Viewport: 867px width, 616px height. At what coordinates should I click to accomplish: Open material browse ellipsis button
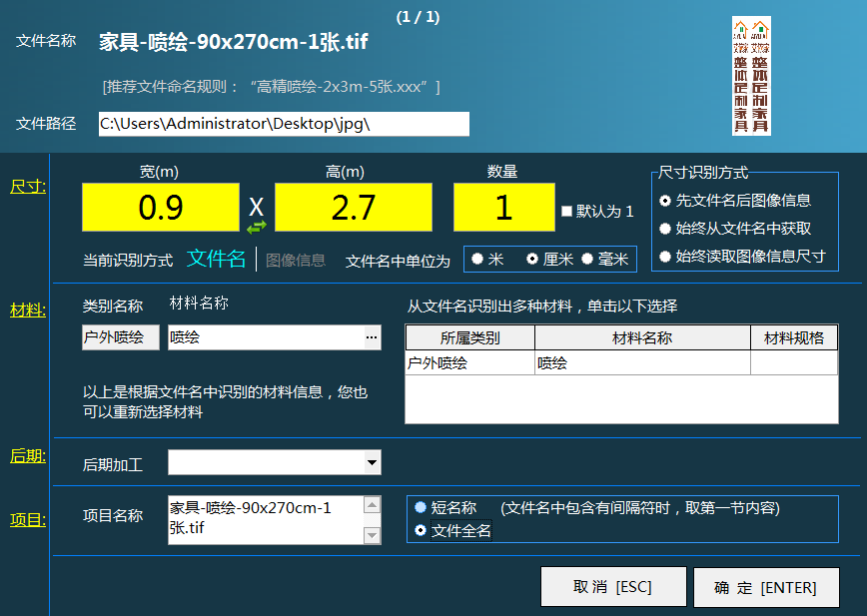[x=372, y=338]
